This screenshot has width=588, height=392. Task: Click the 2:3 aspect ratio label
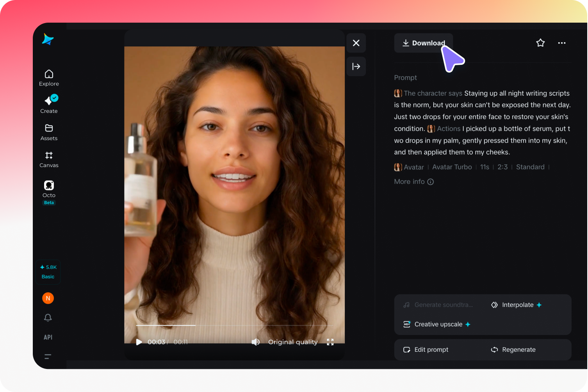click(x=502, y=167)
